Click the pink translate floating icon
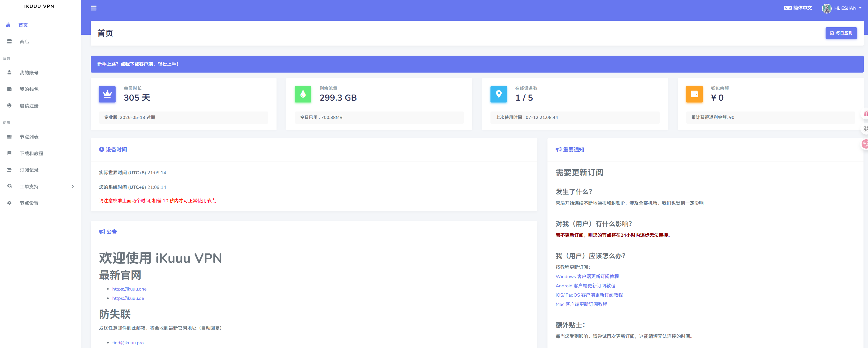The width and height of the screenshot is (868, 348). pyautogui.click(x=865, y=144)
